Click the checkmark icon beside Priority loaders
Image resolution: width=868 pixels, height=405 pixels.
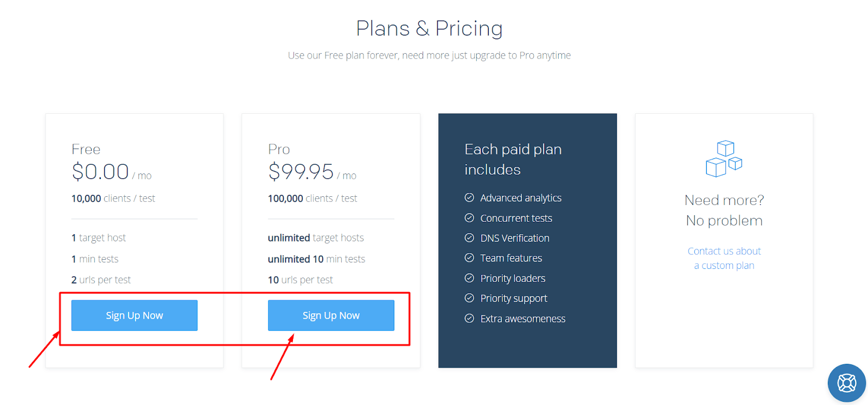(x=469, y=278)
